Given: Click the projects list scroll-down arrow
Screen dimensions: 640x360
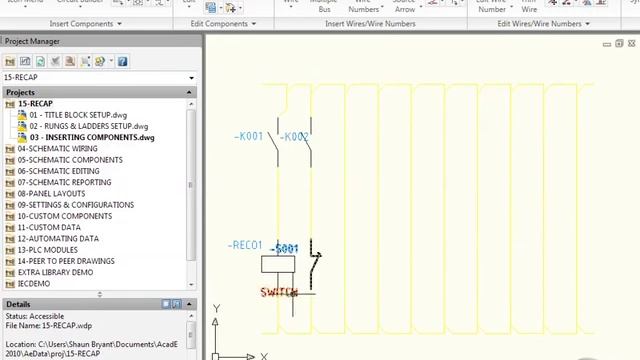Looking at the screenshot, I should [x=191, y=284].
